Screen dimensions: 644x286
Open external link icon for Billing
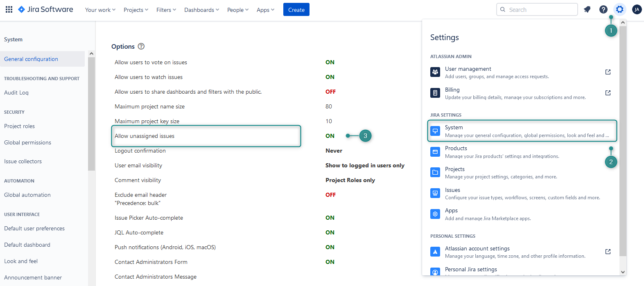pos(608,93)
